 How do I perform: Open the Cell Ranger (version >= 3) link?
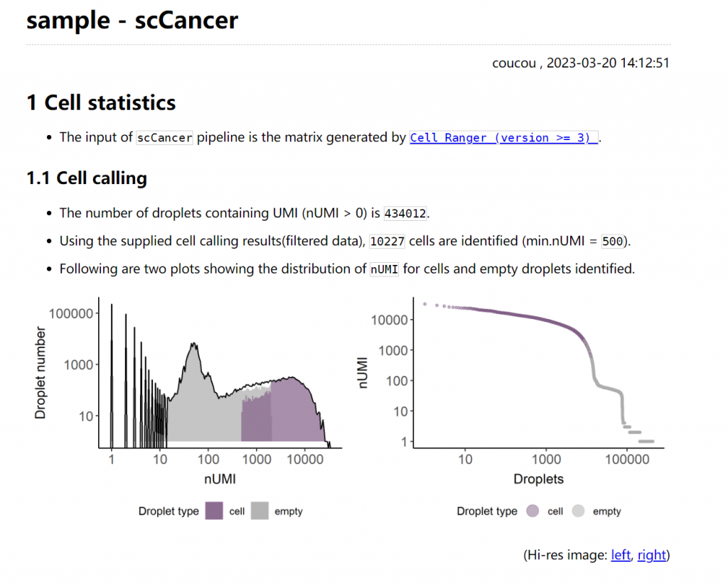503,137
